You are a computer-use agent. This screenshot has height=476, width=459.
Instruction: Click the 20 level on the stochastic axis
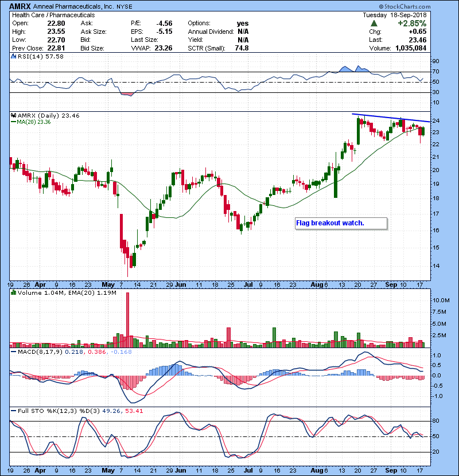pos(435,452)
